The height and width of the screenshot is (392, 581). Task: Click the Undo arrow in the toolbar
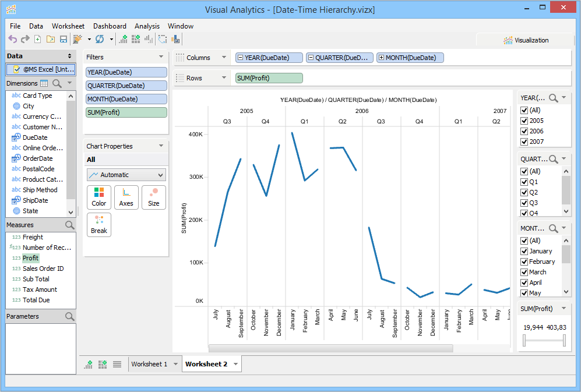pos(13,39)
